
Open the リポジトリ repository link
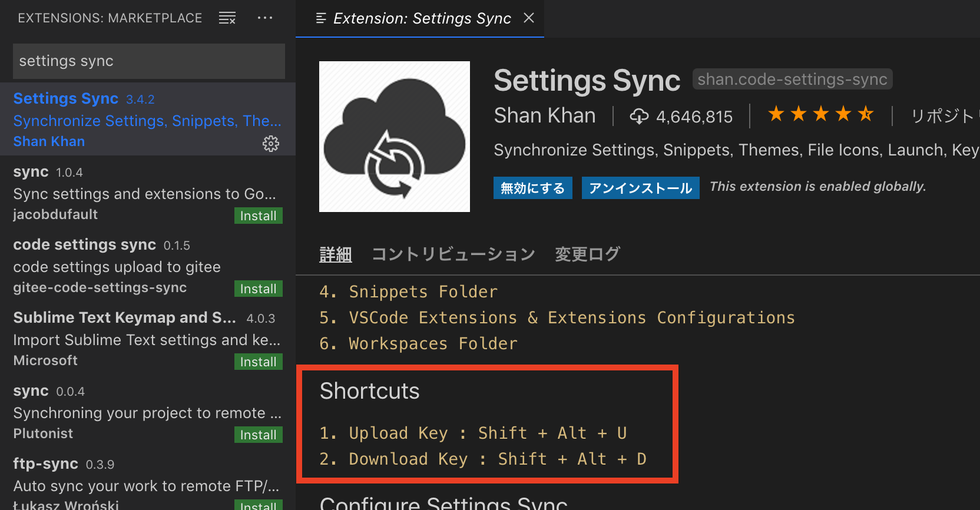tap(945, 115)
